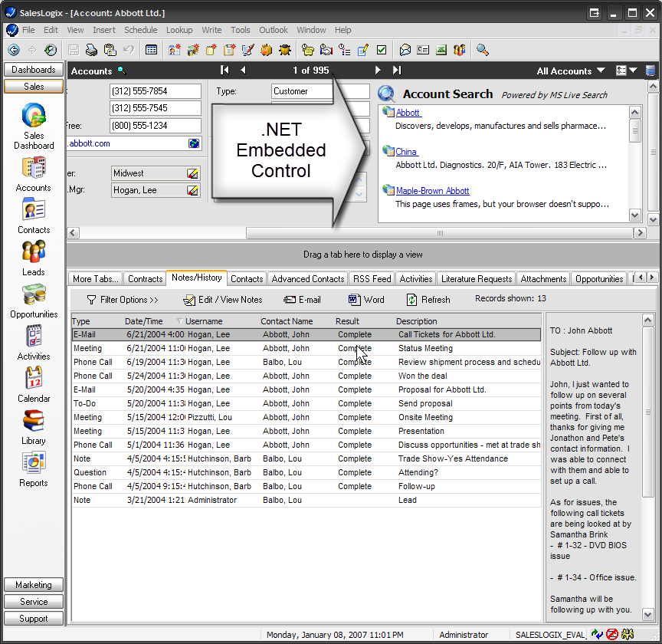
Task: Click the horizontal scrollbar thumb under account details
Action: pos(440,233)
